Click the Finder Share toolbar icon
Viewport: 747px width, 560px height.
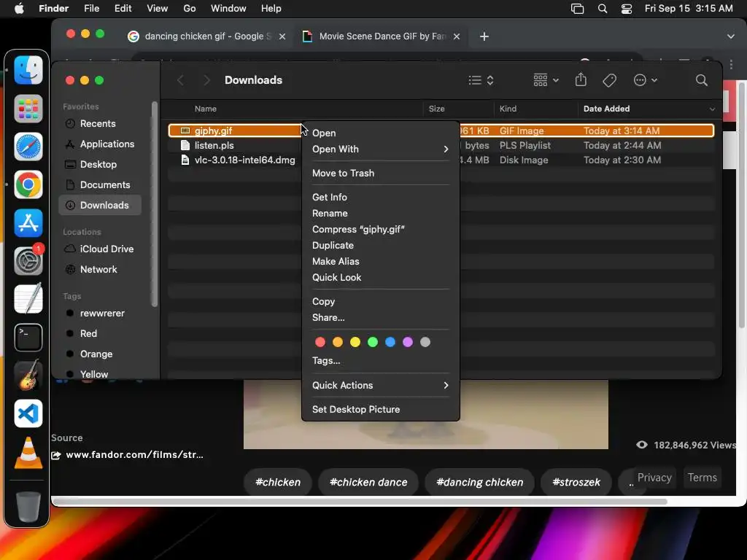point(580,79)
